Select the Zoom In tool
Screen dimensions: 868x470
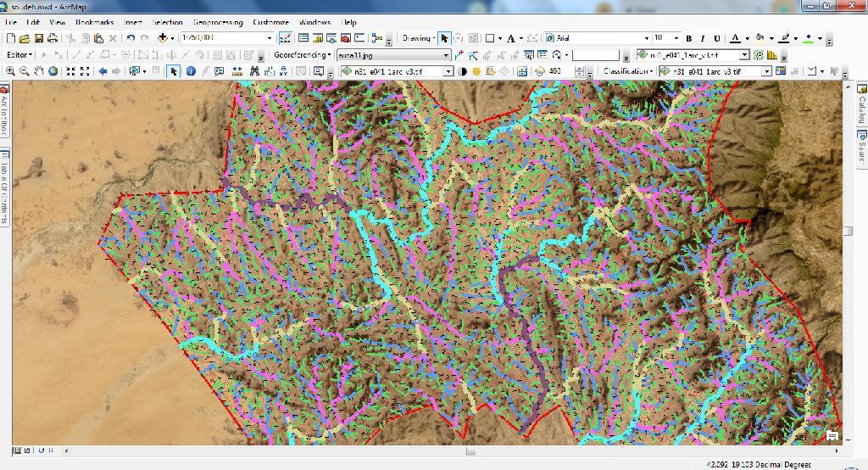pyautogui.click(x=11, y=71)
